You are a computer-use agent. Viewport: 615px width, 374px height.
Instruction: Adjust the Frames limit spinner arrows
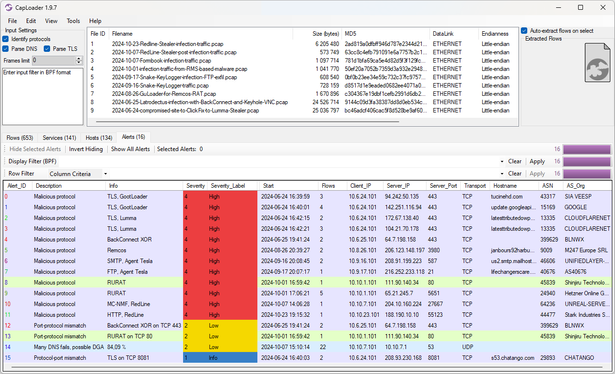pyautogui.click(x=79, y=60)
